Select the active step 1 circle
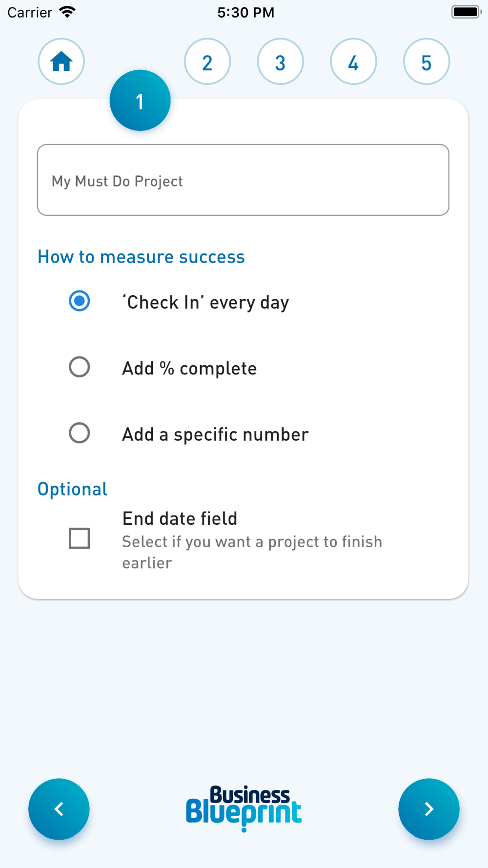Screen dimensions: 488x868 pos(140,101)
